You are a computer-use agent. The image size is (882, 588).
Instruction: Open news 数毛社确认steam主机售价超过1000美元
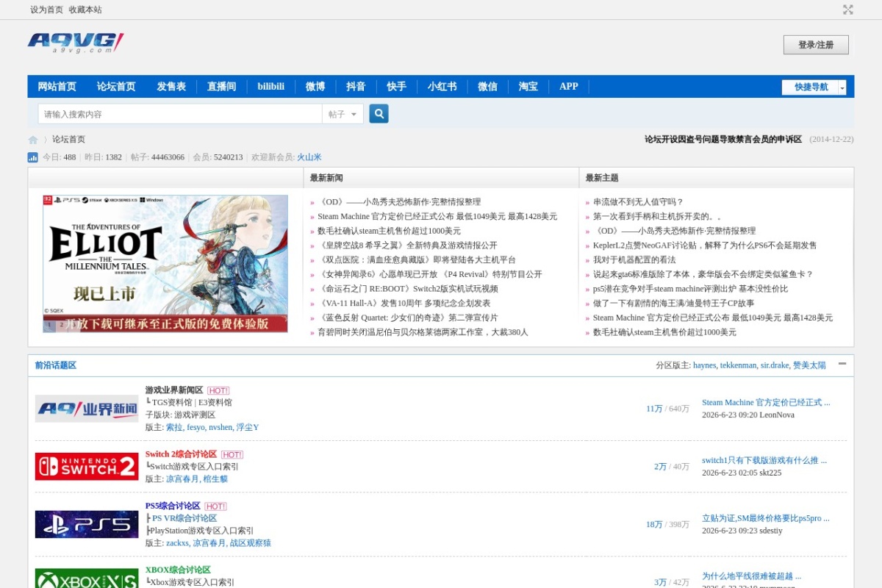[x=389, y=231]
